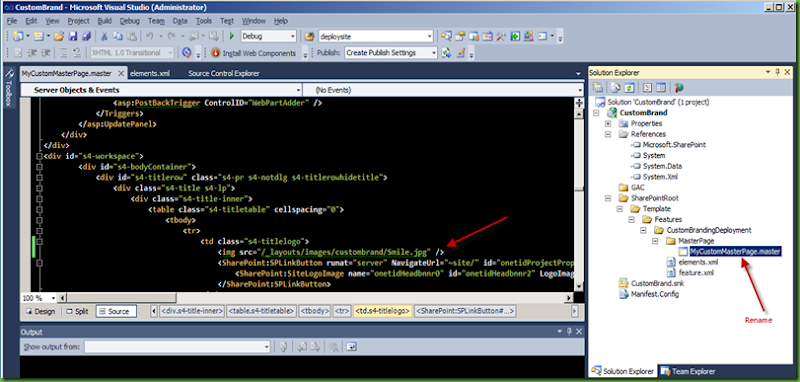Click the New Project toolbar icon

18,36
